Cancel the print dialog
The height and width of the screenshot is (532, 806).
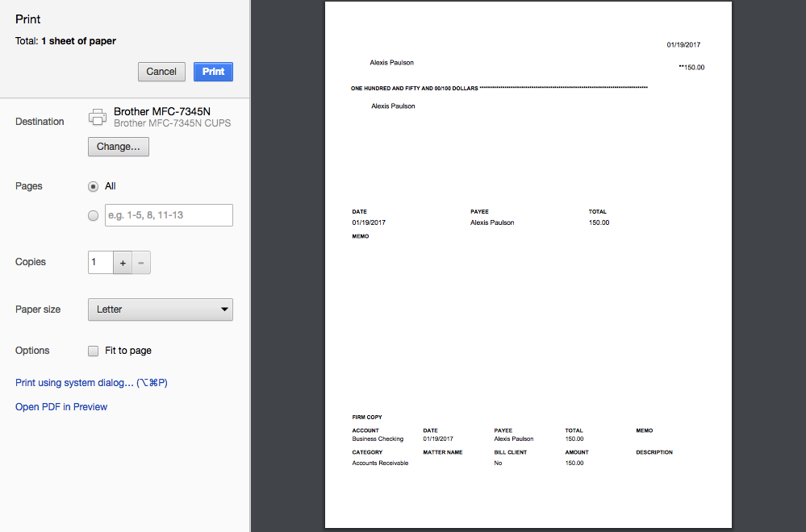pyautogui.click(x=161, y=72)
